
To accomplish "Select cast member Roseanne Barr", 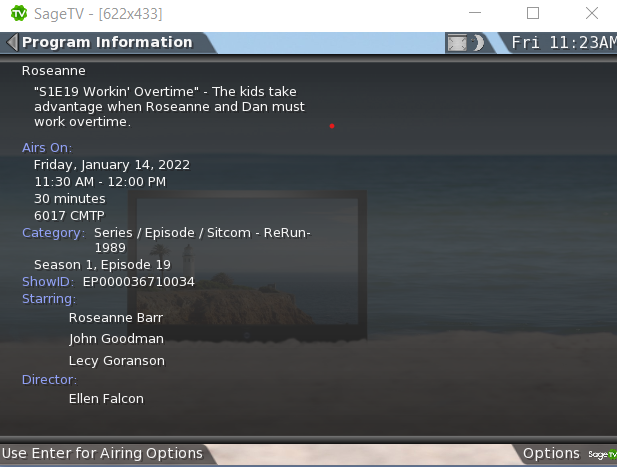I will 116,318.
